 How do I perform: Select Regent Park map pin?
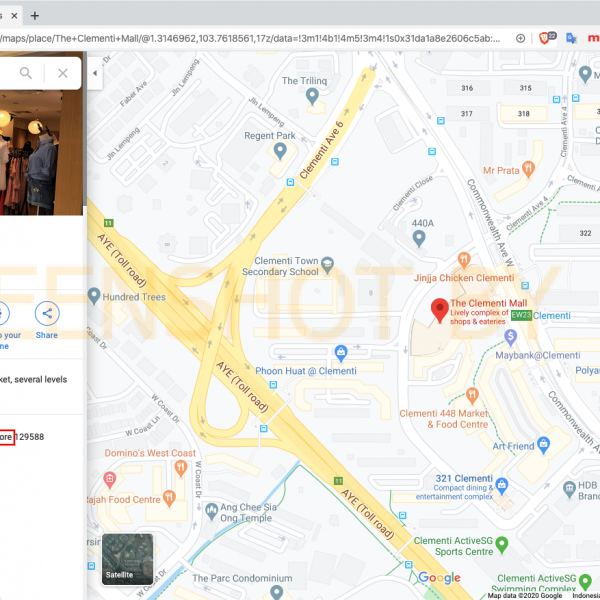280,151
